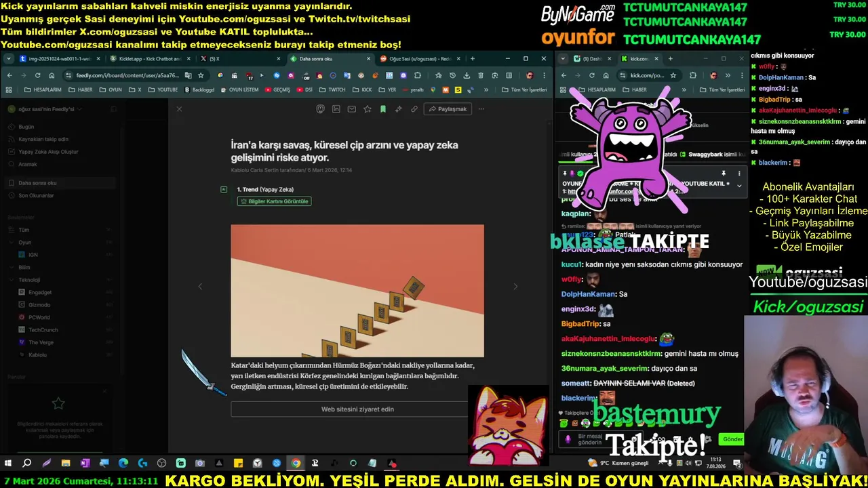Copy the article link icon
The height and width of the screenshot is (488, 868).
tap(414, 109)
